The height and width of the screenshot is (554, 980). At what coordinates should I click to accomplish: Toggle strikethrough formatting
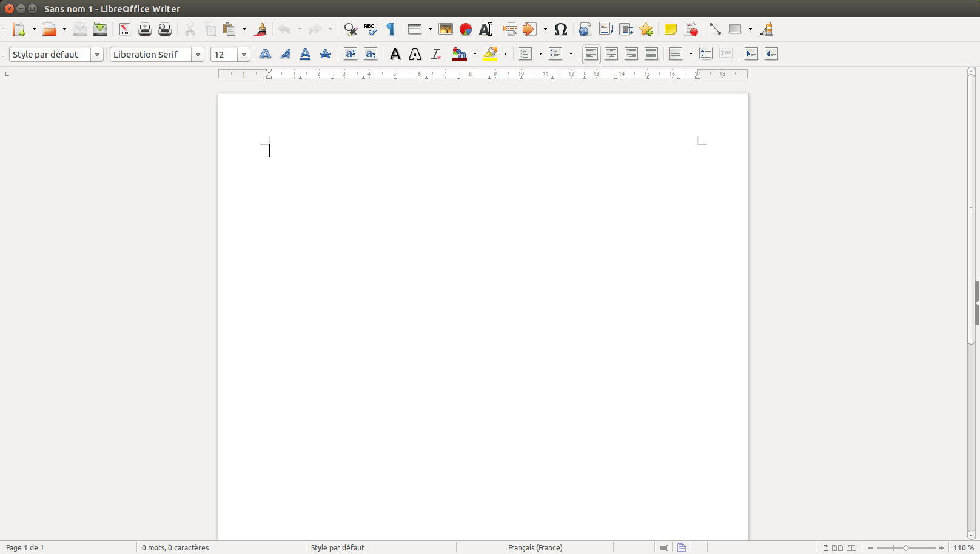(325, 54)
